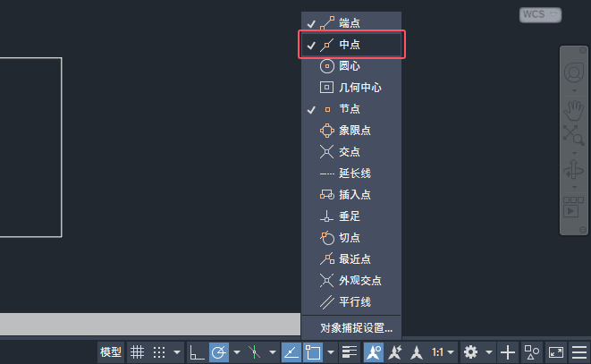
Task: Toggle the isometric drafting icon
Action: [255, 352]
